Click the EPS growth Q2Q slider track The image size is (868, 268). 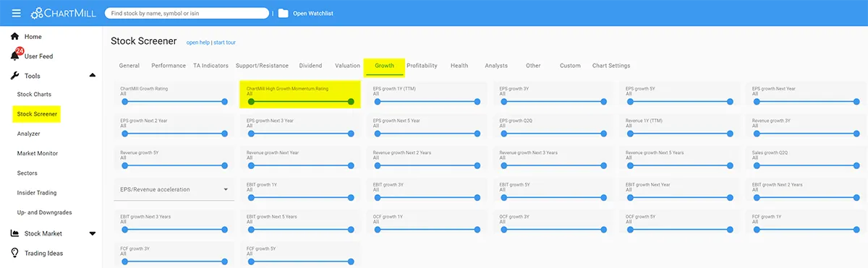(553, 134)
